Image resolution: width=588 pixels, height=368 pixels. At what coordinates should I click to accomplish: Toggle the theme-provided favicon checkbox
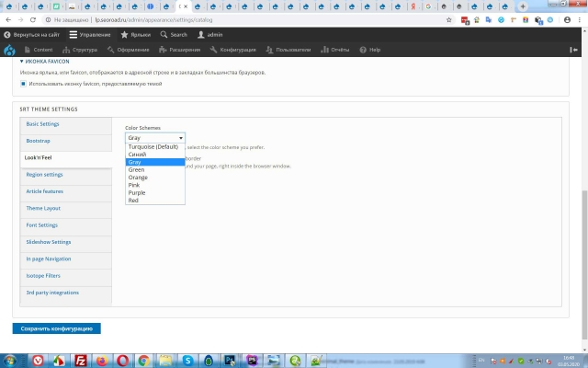[23, 84]
